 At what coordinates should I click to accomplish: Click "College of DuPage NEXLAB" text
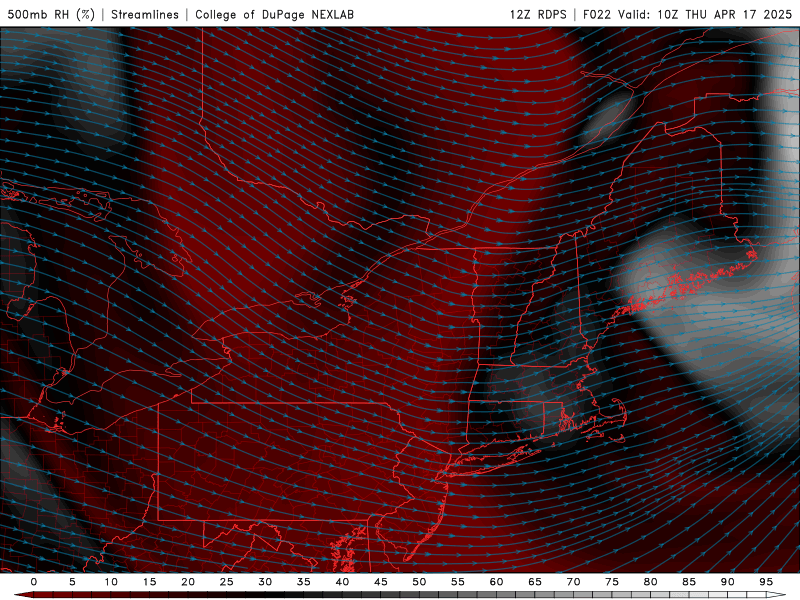click(274, 14)
